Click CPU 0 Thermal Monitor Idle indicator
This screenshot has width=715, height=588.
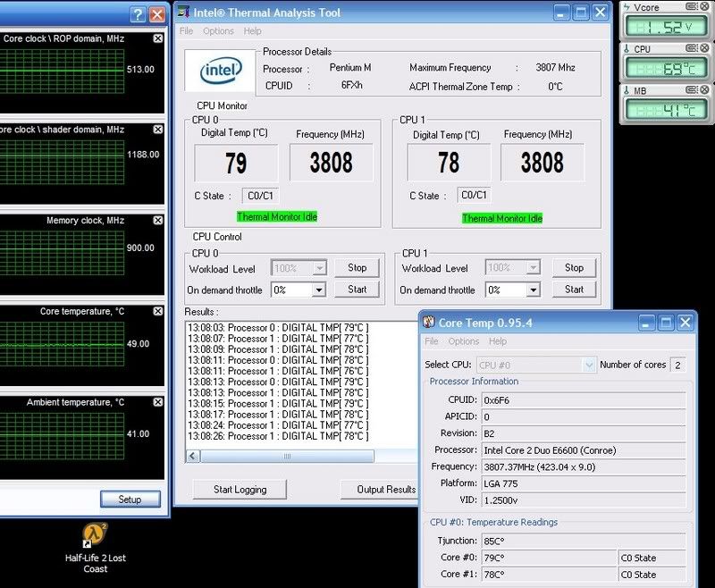[277, 216]
